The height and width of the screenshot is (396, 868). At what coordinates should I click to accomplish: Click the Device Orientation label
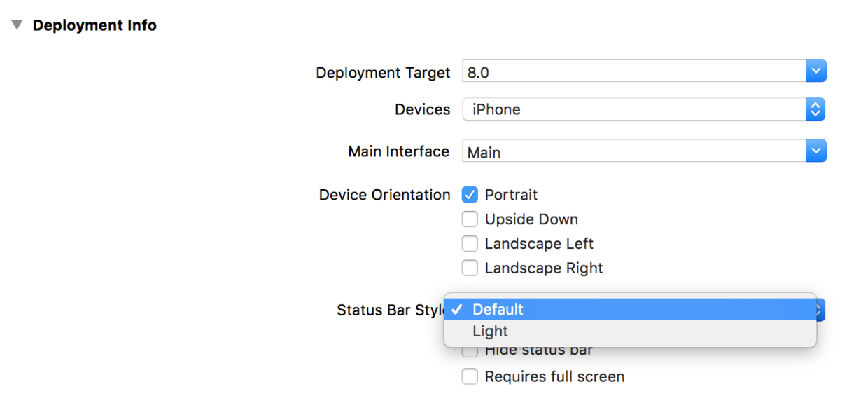pyautogui.click(x=384, y=195)
